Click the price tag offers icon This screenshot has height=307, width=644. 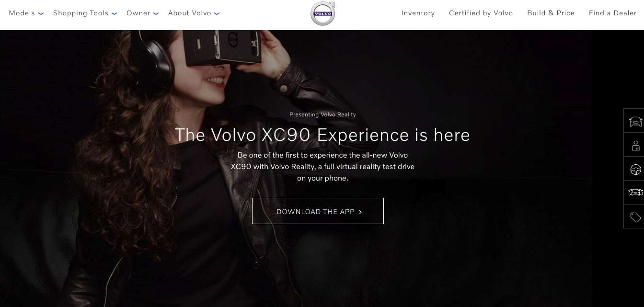point(635,217)
